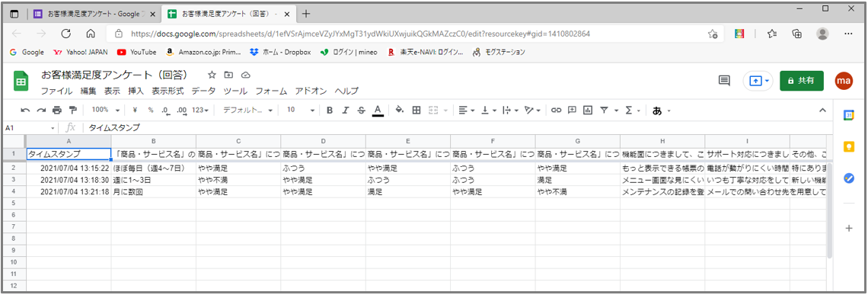Open the text color picker
The width and height of the screenshot is (868, 295).
(x=378, y=111)
